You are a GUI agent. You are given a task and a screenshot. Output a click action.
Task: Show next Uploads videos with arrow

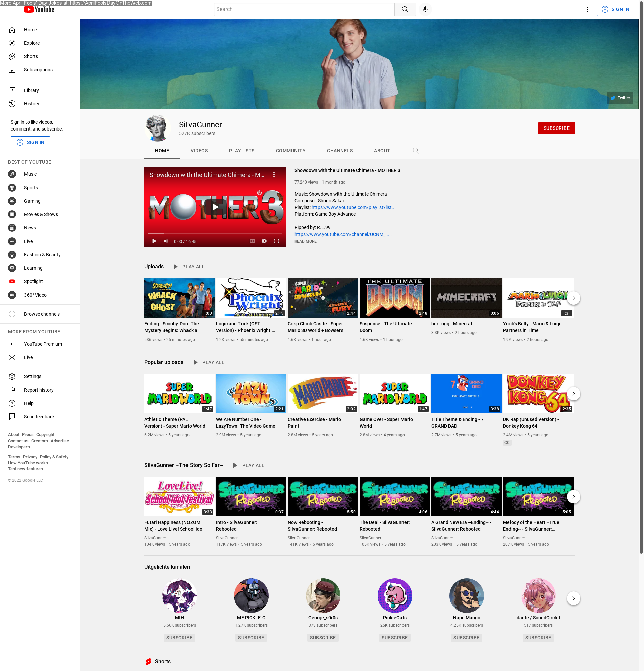pos(574,298)
